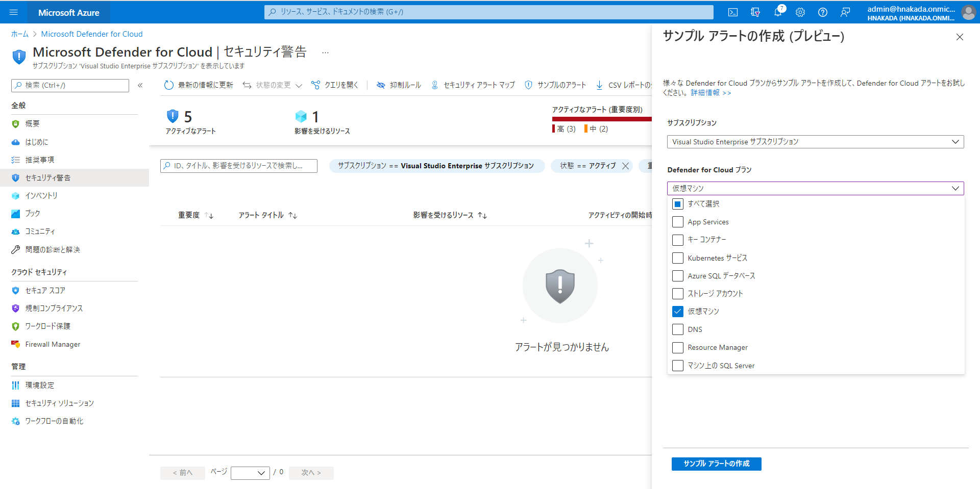This screenshot has height=489, width=980.
Task: Check the ストレージ アカウント checkbox
Action: (x=678, y=294)
